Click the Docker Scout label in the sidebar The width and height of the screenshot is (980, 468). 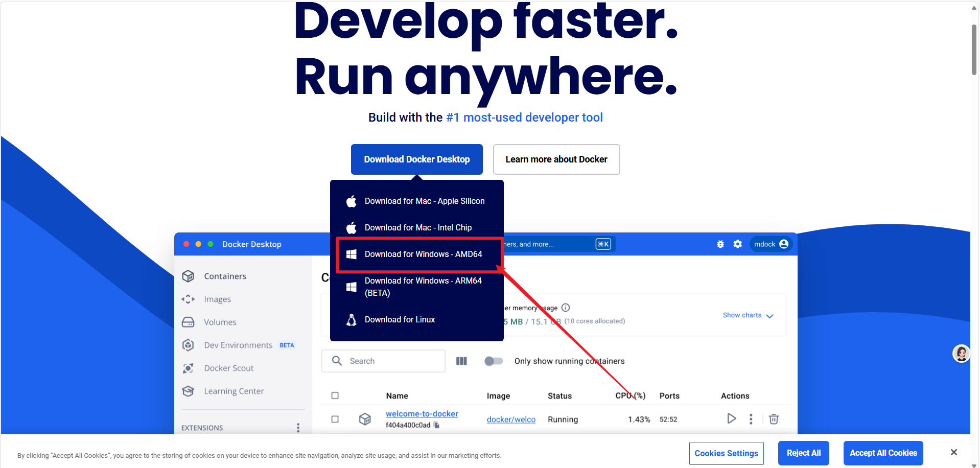coord(229,368)
